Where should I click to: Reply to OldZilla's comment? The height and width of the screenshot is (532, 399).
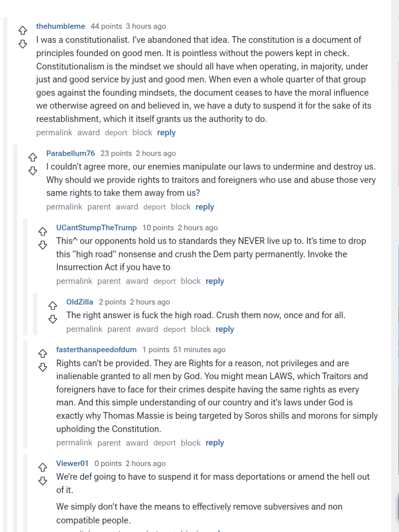[x=225, y=329]
